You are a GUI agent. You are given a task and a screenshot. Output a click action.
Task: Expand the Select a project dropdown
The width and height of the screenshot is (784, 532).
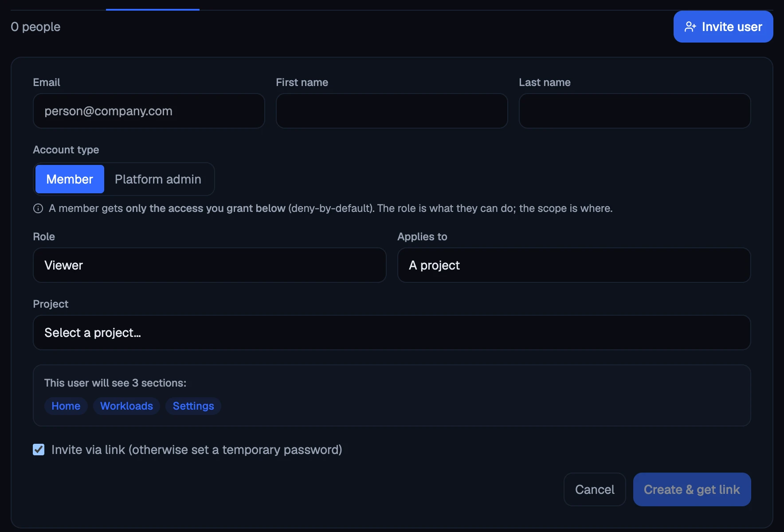point(392,332)
